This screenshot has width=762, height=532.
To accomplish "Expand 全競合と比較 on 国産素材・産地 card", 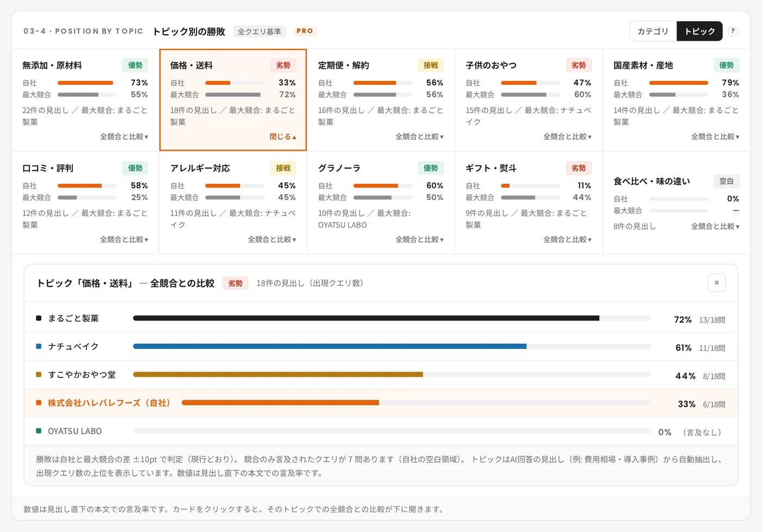I will [715, 137].
